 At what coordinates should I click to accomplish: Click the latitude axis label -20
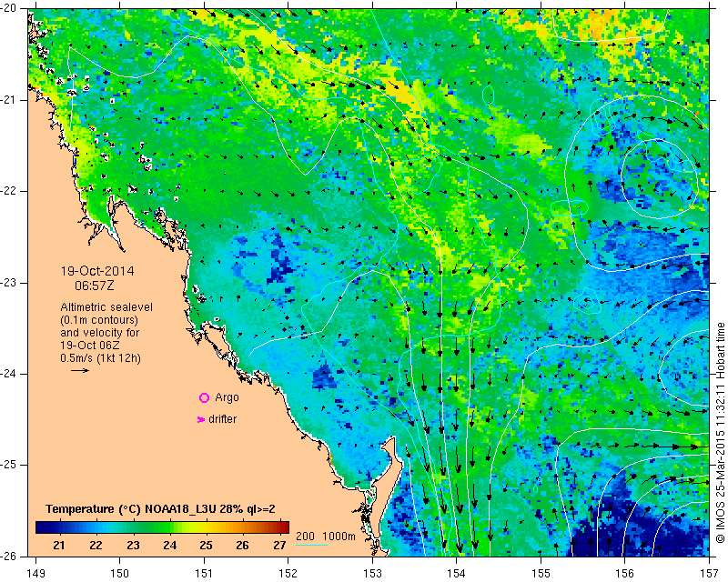9,8
